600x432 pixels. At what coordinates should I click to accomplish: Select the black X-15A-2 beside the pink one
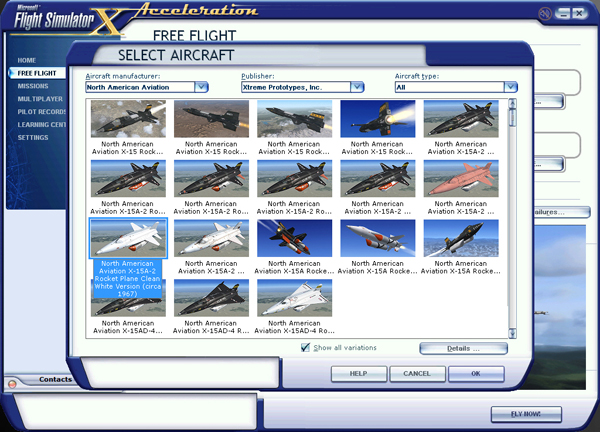(x=378, y=178)
